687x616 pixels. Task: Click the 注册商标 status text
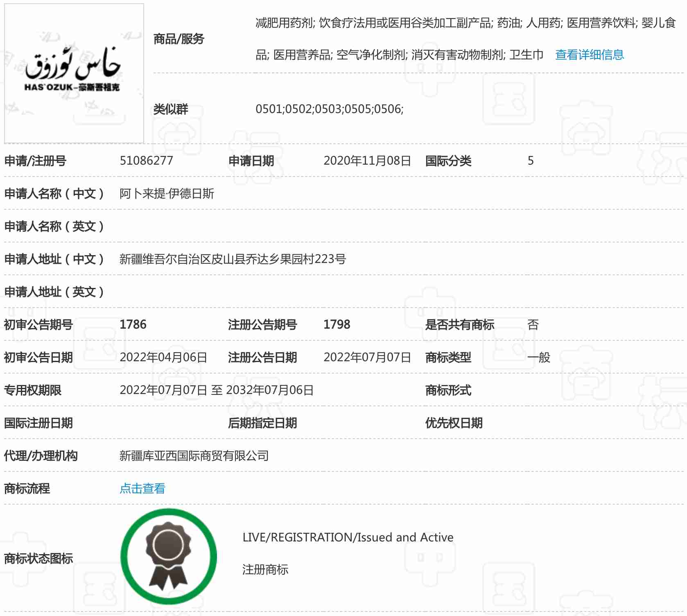(x=265, y=569)
